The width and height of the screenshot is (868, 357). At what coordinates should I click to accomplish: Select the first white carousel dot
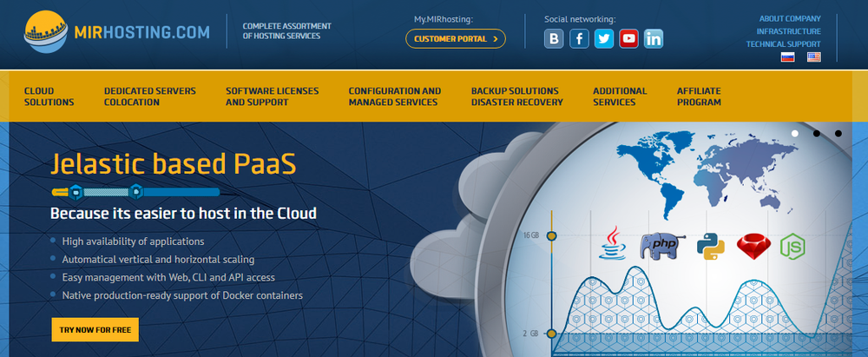(795, 134)
